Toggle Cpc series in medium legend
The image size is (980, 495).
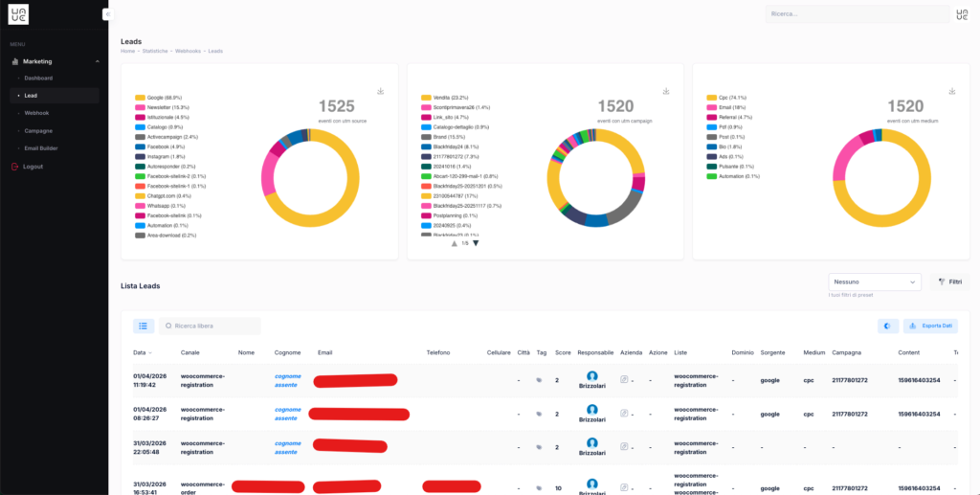pos(726,98)
